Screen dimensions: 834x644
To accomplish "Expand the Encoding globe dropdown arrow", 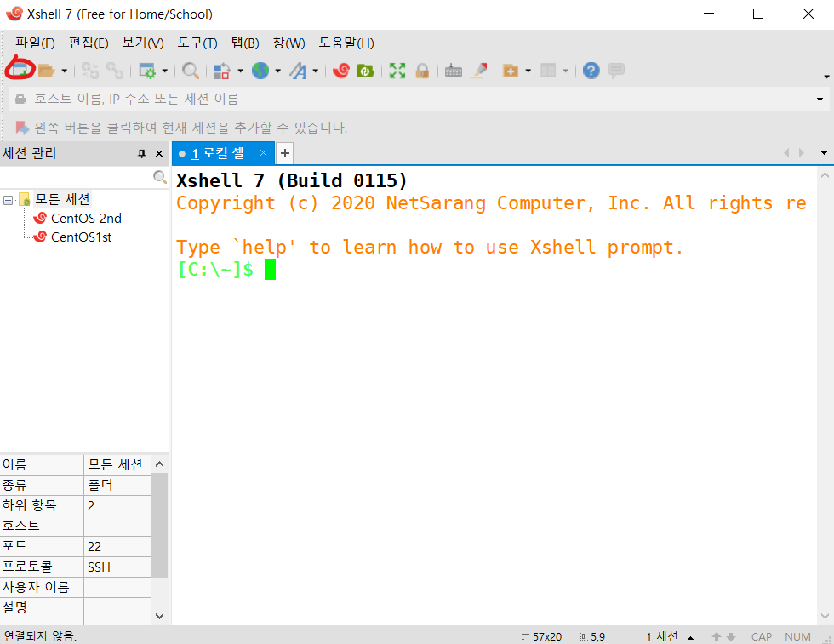I will pos(277,71).
